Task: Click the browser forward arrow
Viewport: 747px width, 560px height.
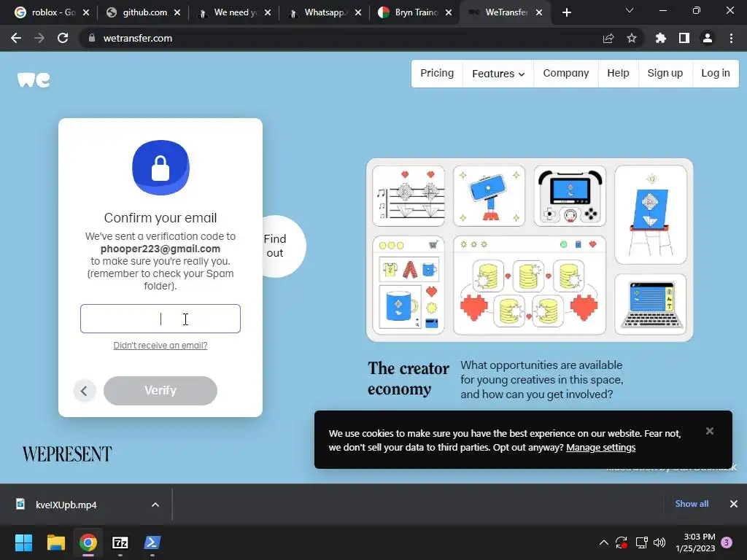Action: (x=39, y=38)
